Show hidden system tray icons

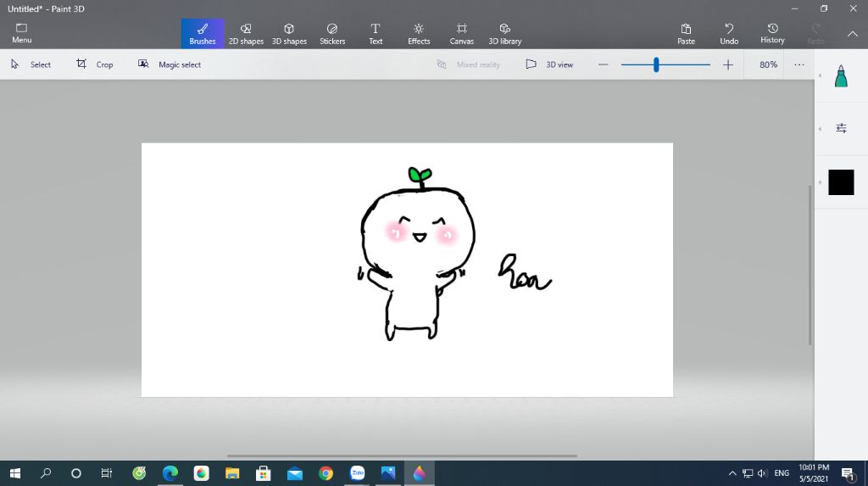pyautogui.click(x=732, y=473)
